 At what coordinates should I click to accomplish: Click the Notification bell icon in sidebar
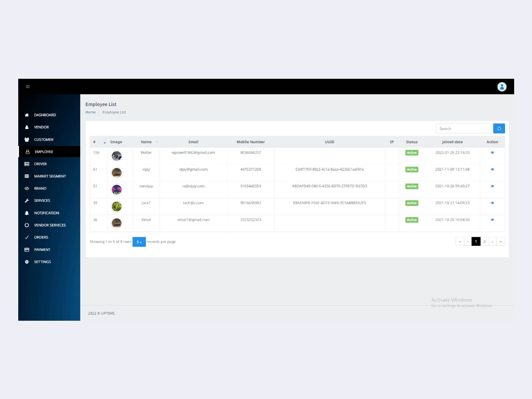(27, 213)
